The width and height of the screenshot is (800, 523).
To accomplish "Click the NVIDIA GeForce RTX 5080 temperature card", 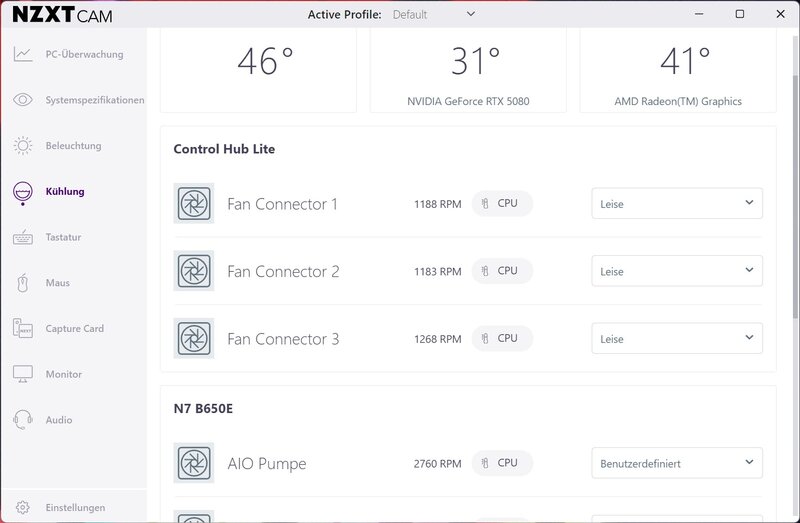I will pos(468,70).
